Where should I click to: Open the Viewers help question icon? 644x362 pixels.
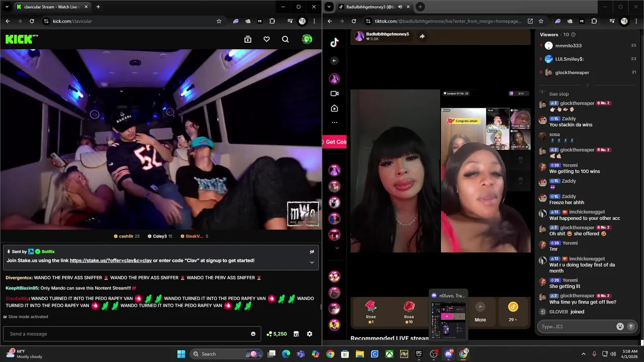coord(573,35)
